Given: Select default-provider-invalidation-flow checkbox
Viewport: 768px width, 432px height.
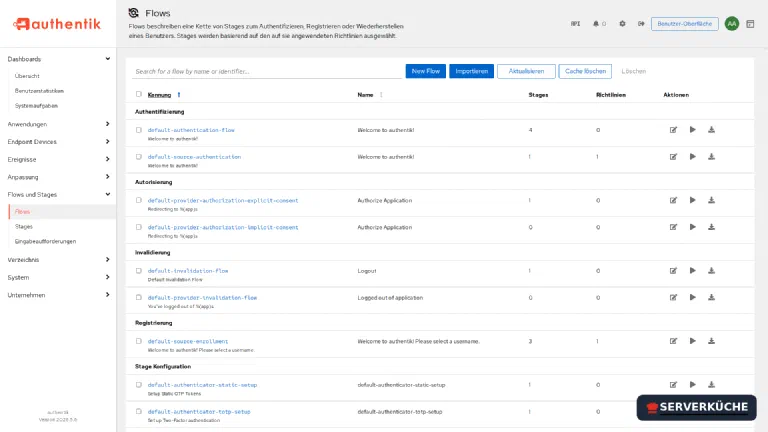Looking at the screenshot, I should [139, 297].
